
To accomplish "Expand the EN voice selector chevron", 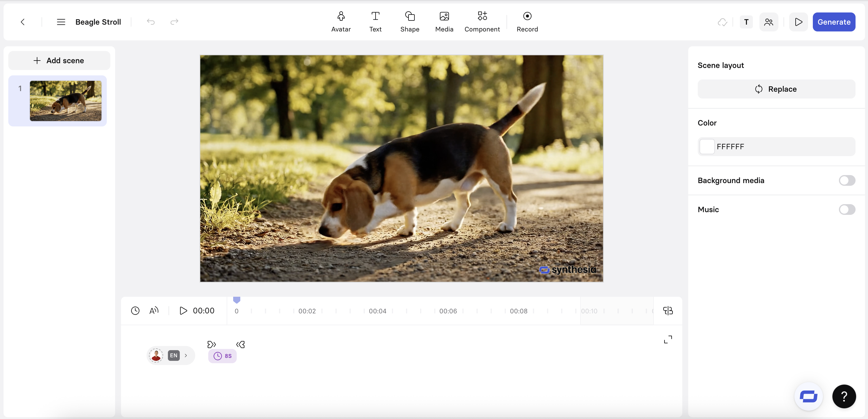I will (186, 355).
